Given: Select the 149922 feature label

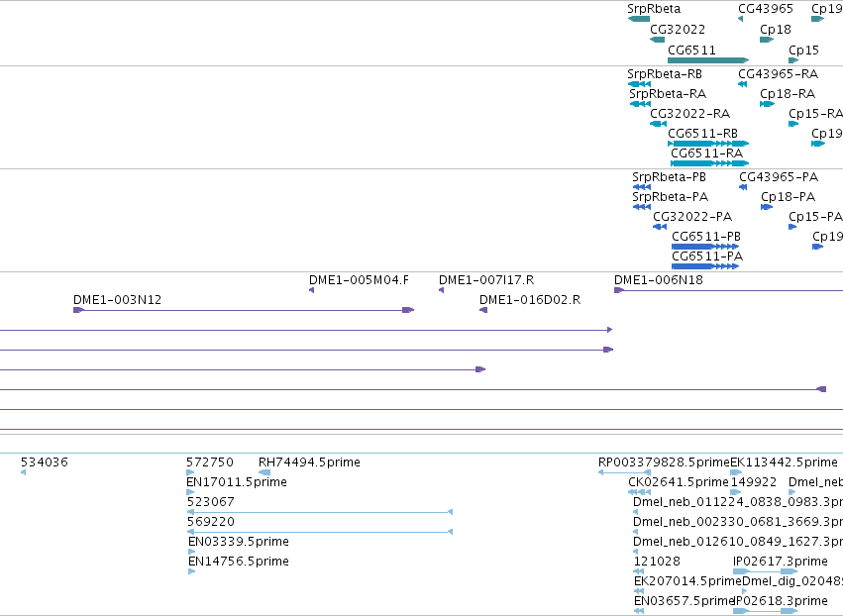Looking at the screenshot, I should pyautogui.click(x=754, y=482).
